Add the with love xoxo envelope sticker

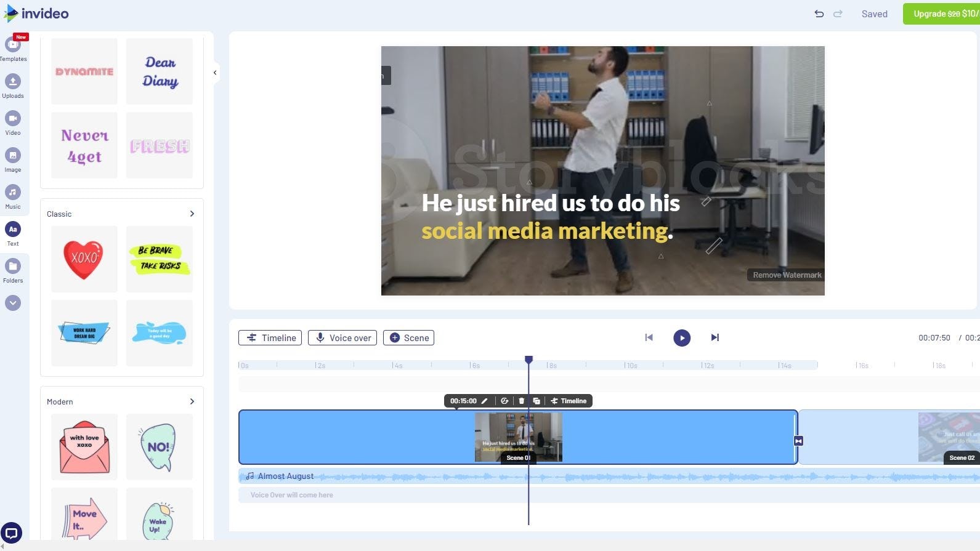coord(84,447)
